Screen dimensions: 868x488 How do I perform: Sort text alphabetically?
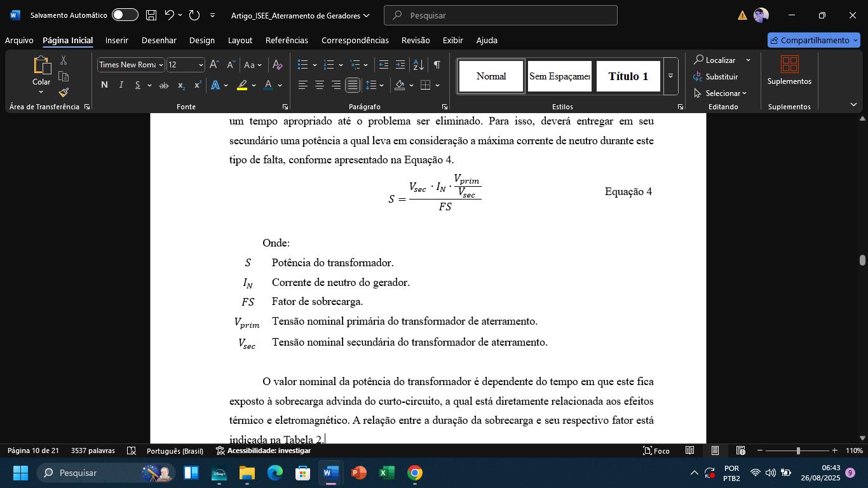[418, 65]
